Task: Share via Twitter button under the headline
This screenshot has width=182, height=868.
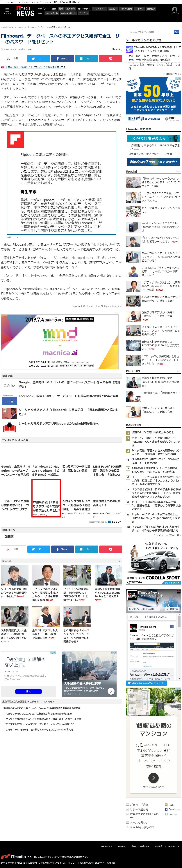Action: pyautogui.click(x=39, y=58)
